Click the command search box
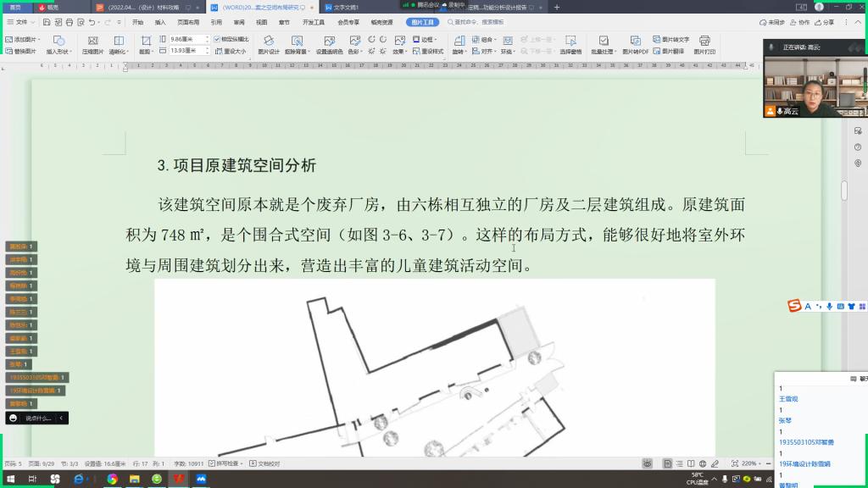The height and width of the screenshot is (488, 868). (476, 22)
